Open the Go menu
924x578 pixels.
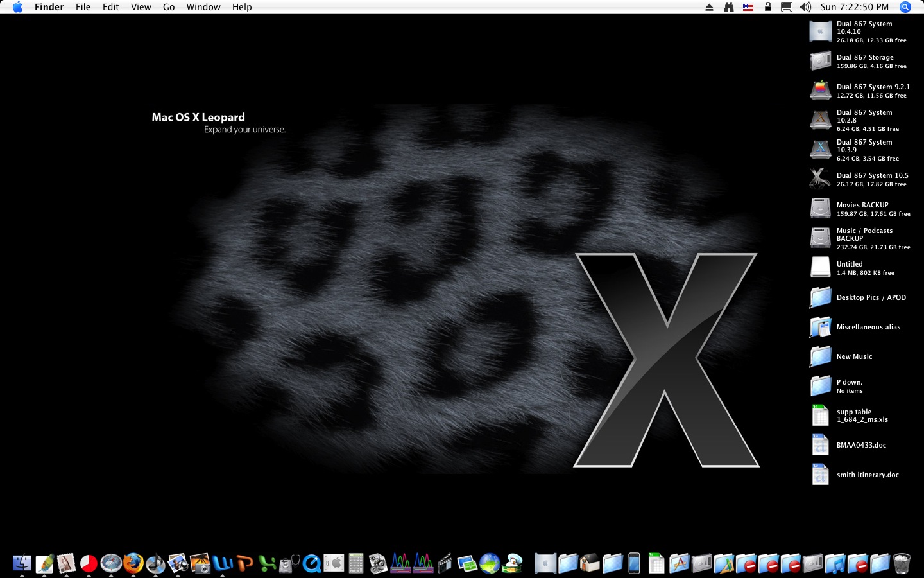click(x=169, y=7)
